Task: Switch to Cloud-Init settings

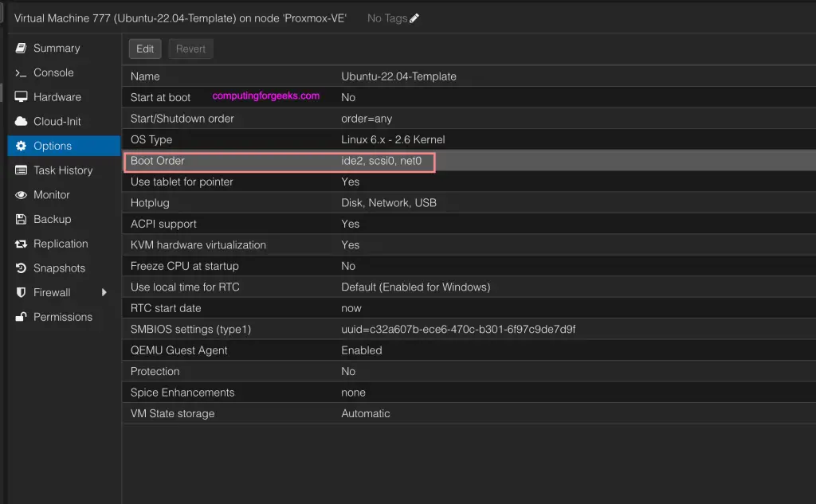Action: coord(64,122)
